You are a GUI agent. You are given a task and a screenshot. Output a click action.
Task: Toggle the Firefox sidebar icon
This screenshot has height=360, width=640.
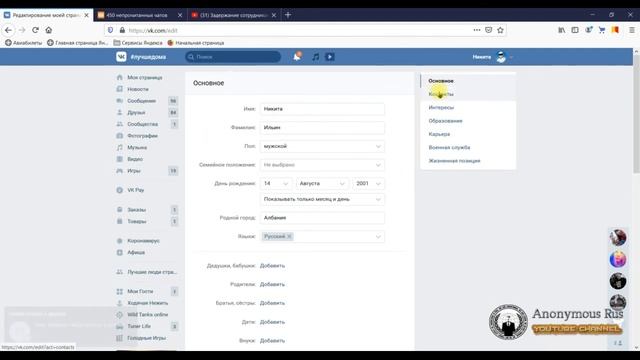[575, 30]
